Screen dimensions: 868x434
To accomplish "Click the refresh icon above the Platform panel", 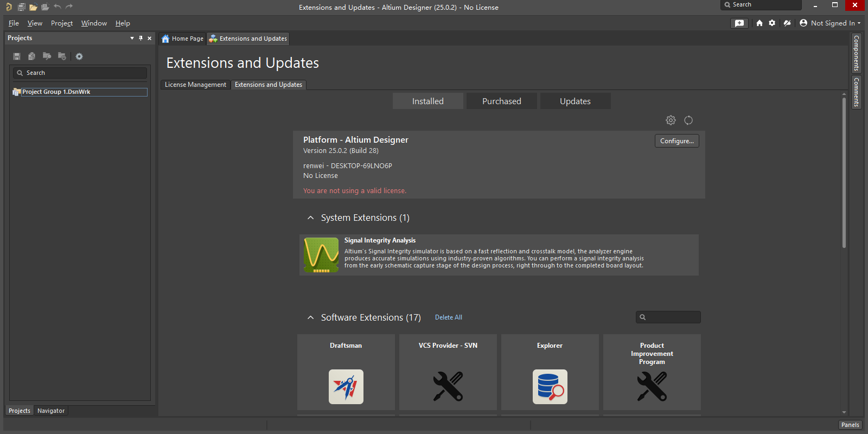I will pyautogui.click(x=688, y=120).
